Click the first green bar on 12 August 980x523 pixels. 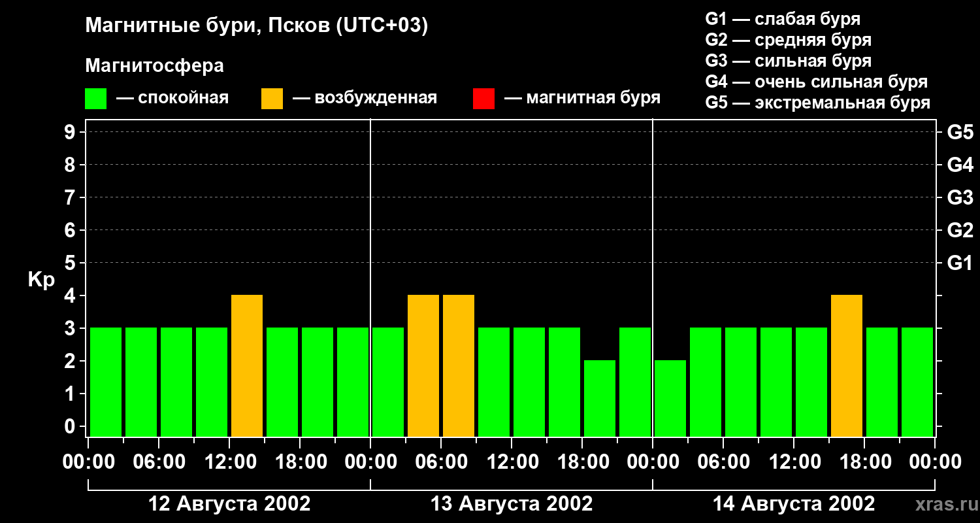click(x=106, y=382)
